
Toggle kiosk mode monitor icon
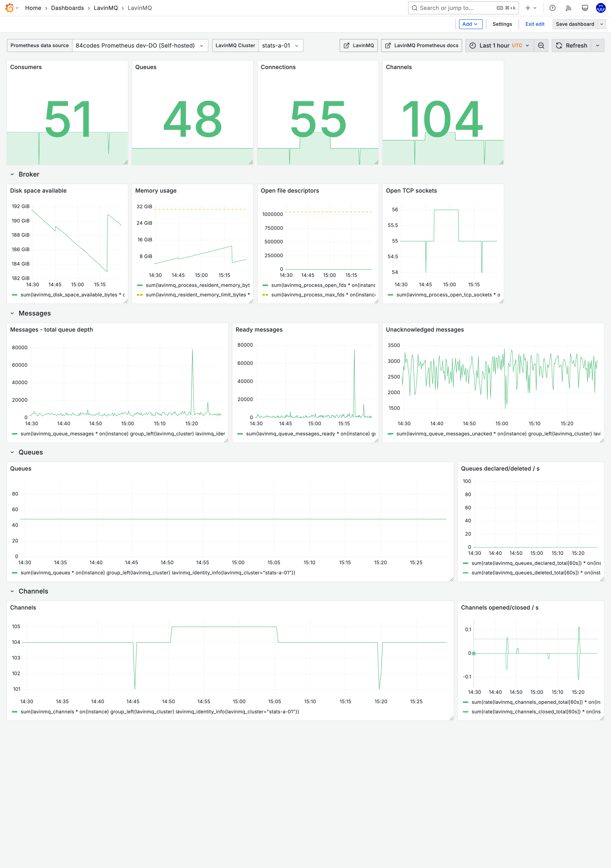[x=585, y=8]
